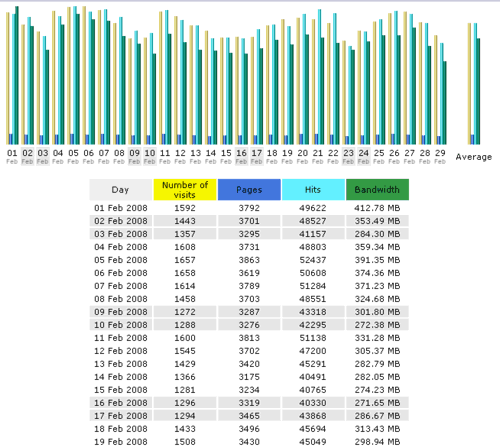Click bandwidth value 353.49 MB
This screenshot has height=448, width=500.
pos(377,221)
